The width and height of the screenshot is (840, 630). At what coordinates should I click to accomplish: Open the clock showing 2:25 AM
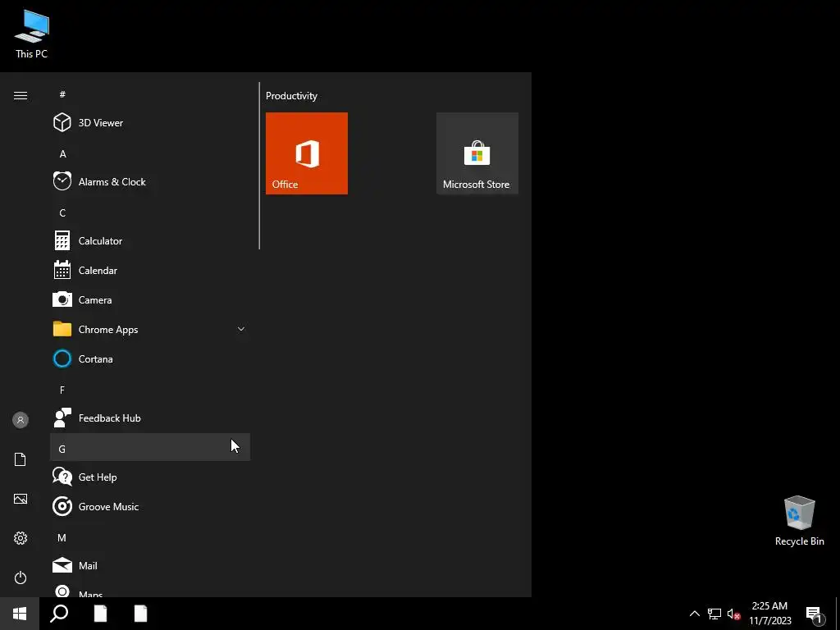click(769, 614)
